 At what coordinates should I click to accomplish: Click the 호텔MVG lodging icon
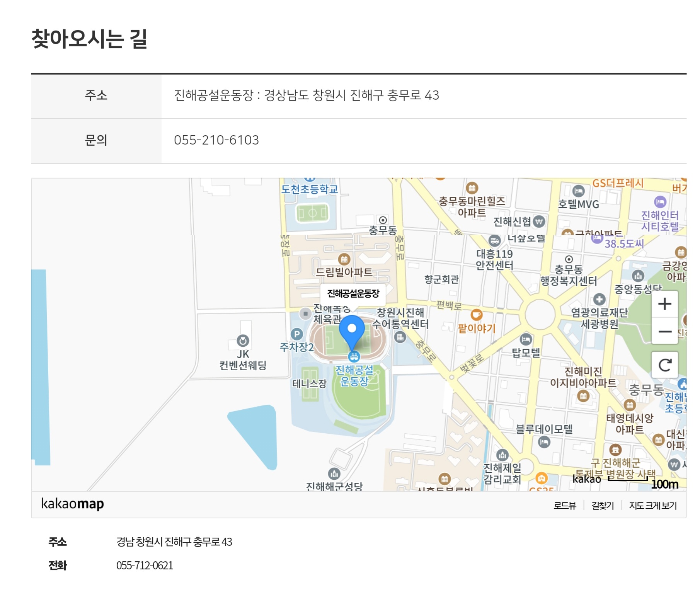tap(578, 191)
